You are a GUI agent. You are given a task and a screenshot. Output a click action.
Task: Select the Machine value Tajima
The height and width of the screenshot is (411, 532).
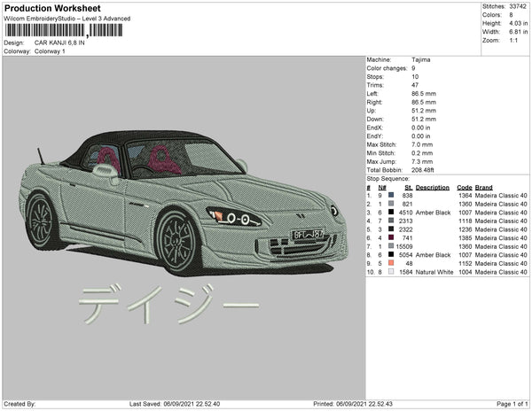point(422,59)
